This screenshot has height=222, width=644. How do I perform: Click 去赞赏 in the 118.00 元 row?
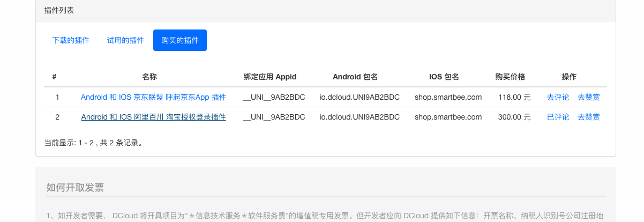[589, 97]
